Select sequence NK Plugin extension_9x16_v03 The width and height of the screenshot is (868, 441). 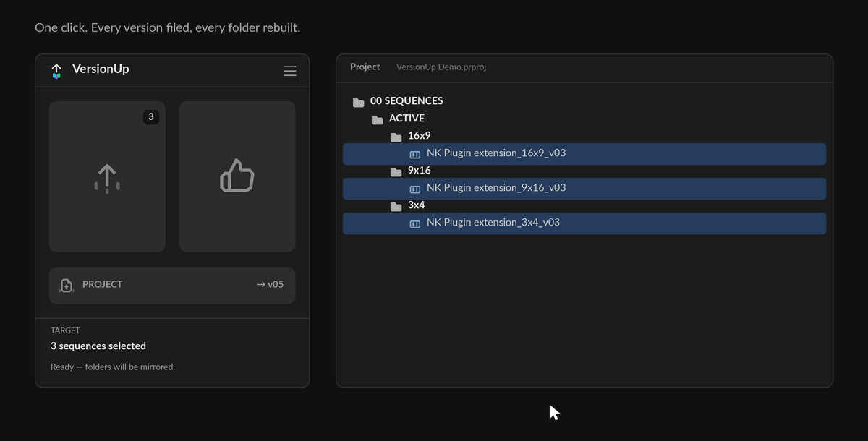coord(584,189)
